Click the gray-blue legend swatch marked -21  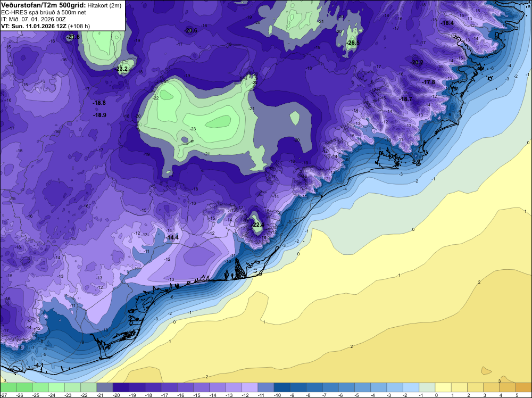tap(104, 387)
